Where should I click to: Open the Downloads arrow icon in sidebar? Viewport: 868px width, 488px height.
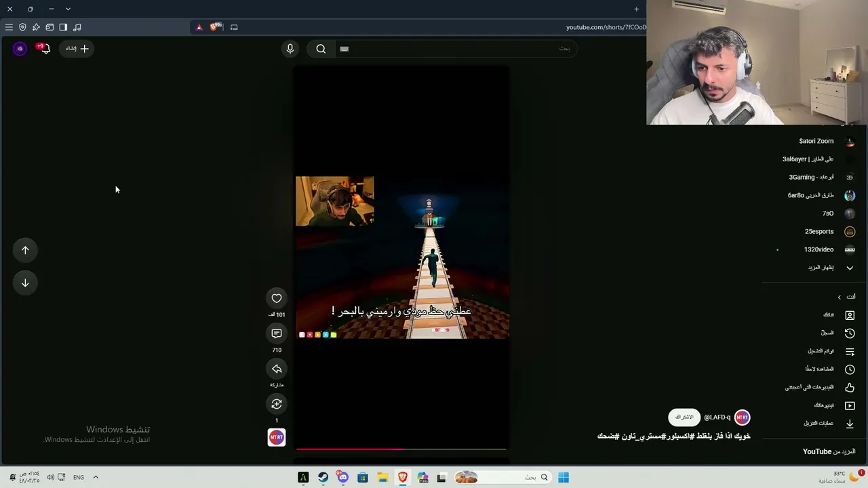tap(850, 423)
